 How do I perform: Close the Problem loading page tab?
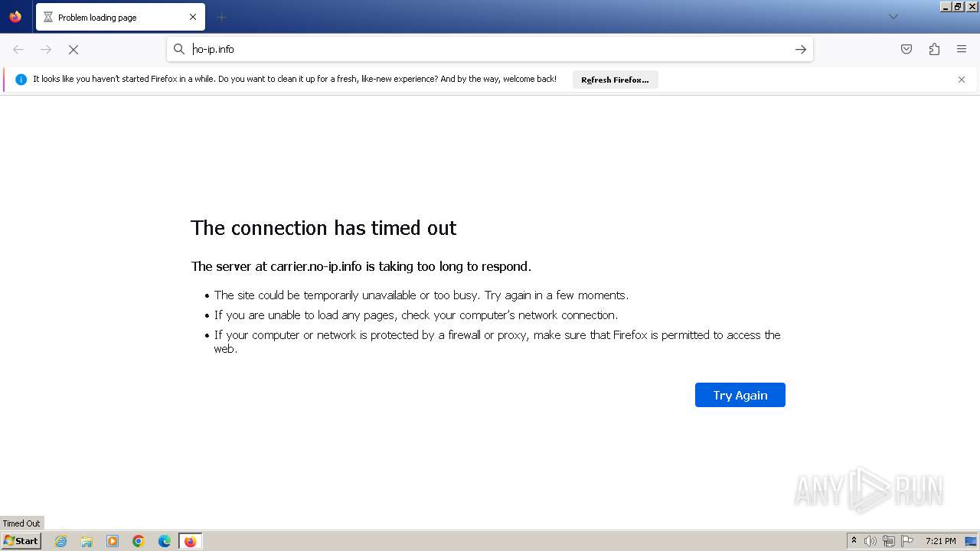[x=193, y=17]
